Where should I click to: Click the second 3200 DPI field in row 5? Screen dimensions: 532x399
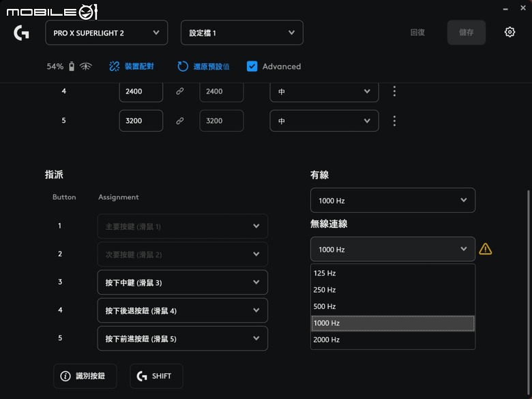221,121
